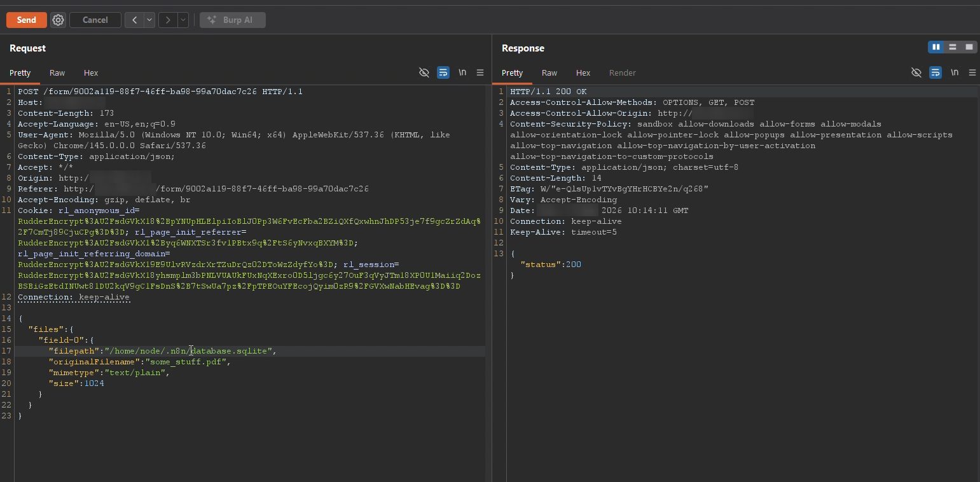Toggle hidden characters in Request panel
This screenshot has width=980, height=482.
coord(424,72)
